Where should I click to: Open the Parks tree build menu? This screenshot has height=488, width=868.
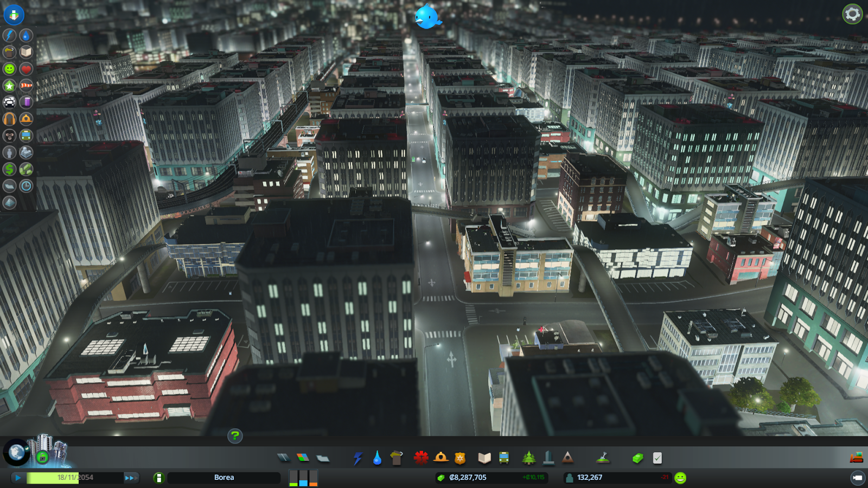(528, 458)
